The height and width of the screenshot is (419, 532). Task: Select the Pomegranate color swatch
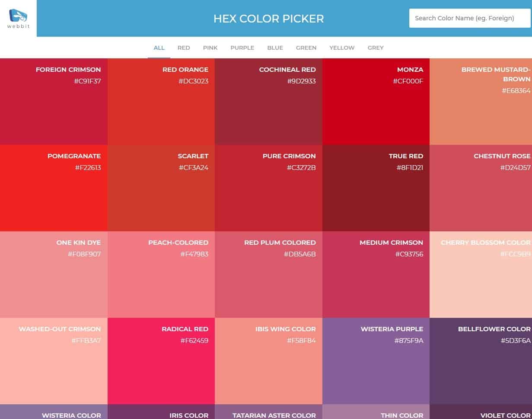(54, 188)
